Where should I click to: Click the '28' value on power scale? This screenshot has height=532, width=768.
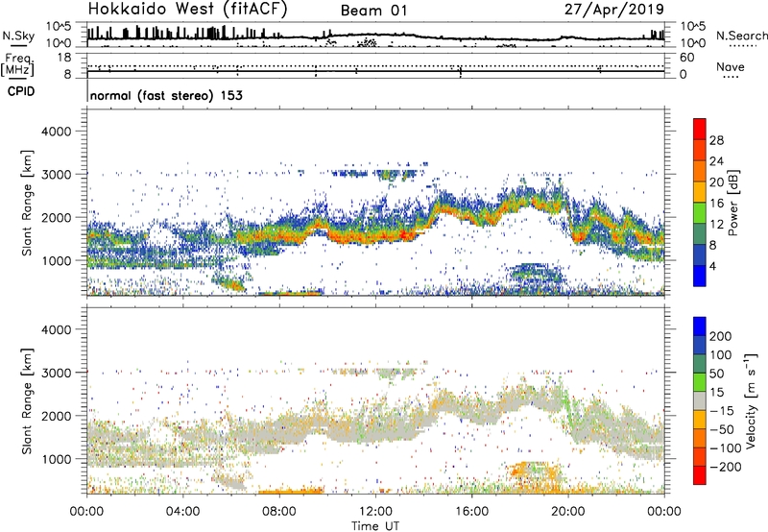tap(716, 140)
